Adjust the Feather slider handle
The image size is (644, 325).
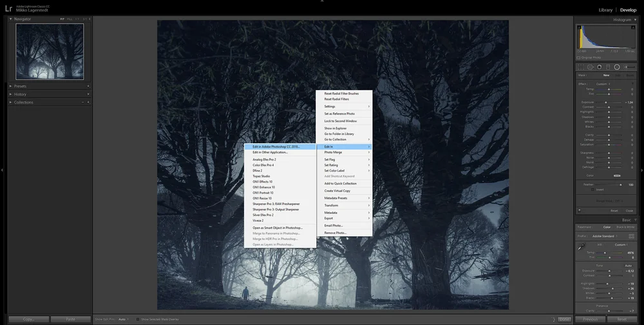[x=621, y=184]
